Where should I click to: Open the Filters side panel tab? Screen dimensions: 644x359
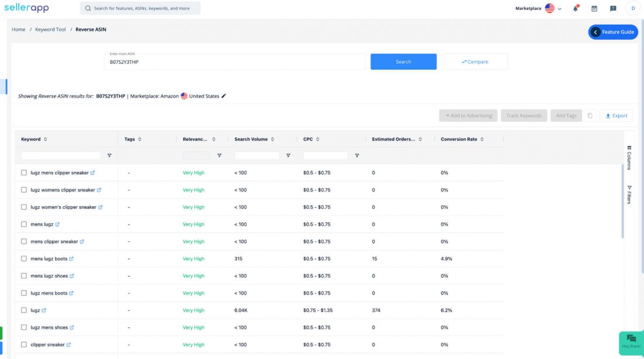point(629,195)
